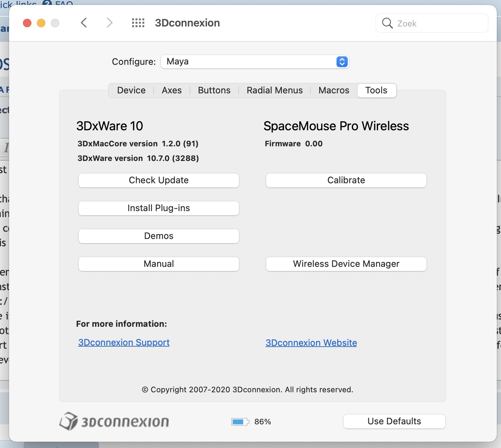Switch to the Axes tab
Screen dimensions: 501x448
[172, 90]
